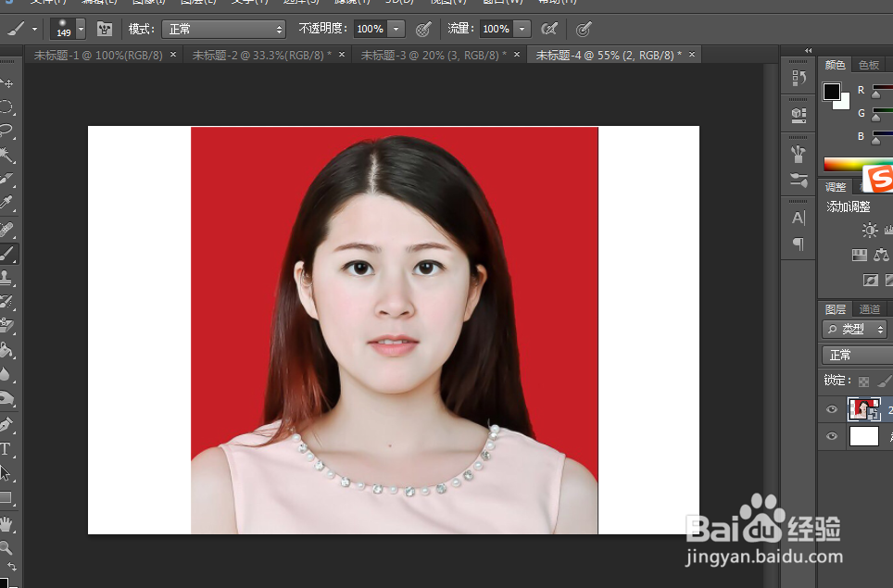Switch to the 通道 channels tab
The width and height of the screenshot is (893, 588).
coord(870,309)
